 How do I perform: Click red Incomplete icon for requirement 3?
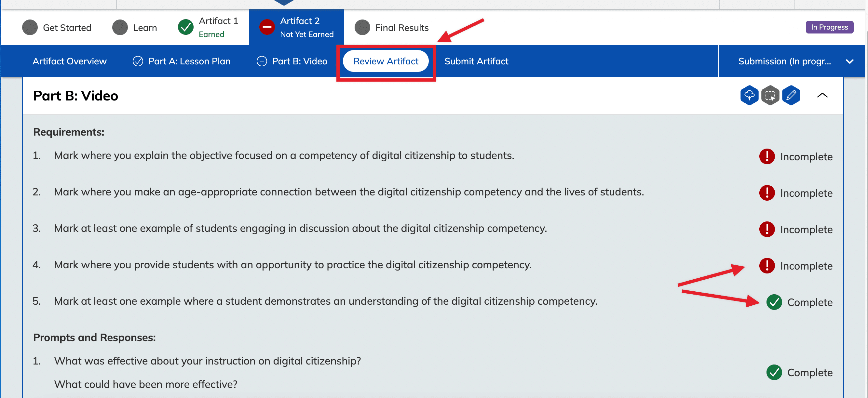click(767, 229)
